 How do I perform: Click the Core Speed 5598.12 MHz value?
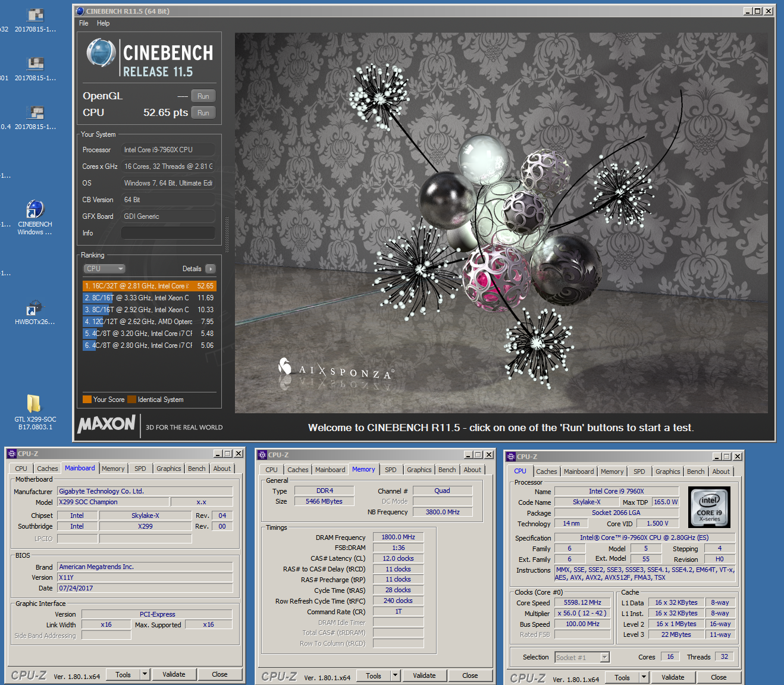point(582,602)
